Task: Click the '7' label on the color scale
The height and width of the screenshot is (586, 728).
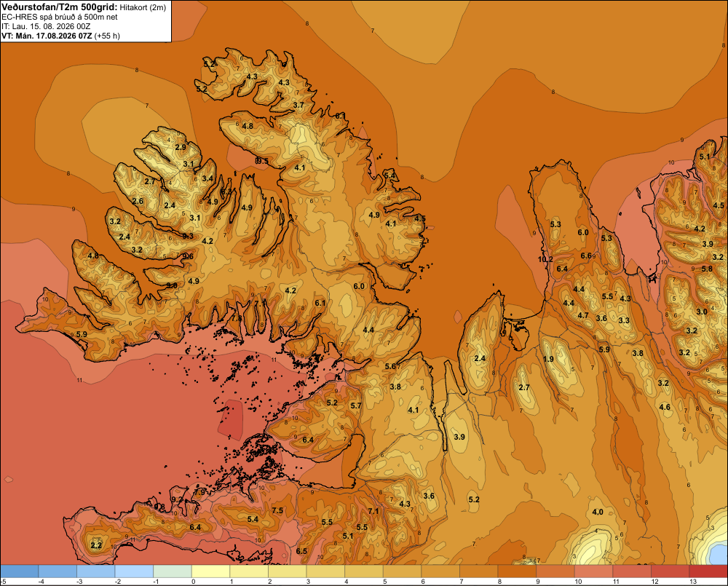Action: [462, 582]
